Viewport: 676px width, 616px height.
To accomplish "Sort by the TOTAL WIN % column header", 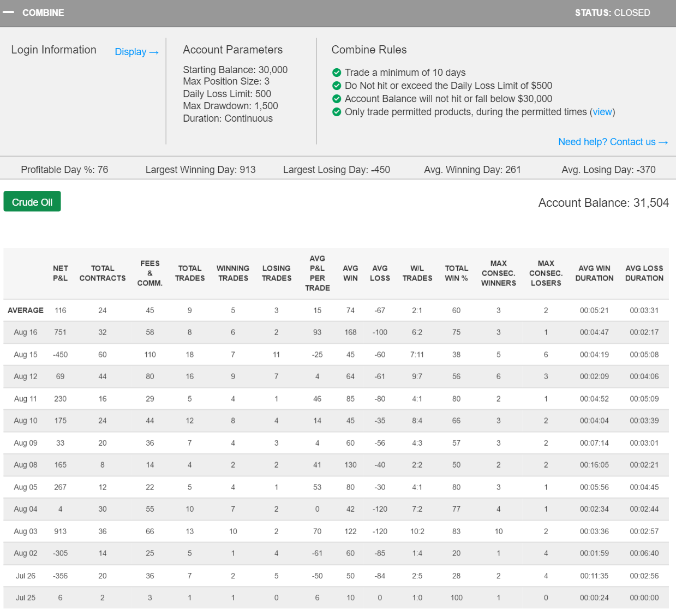I will click(456, 273).
